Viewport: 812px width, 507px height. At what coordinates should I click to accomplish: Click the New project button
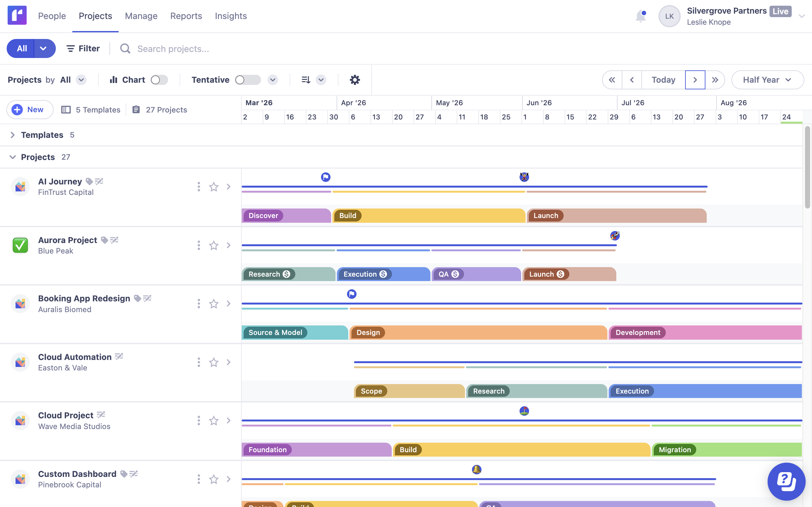tap(29, 110)
